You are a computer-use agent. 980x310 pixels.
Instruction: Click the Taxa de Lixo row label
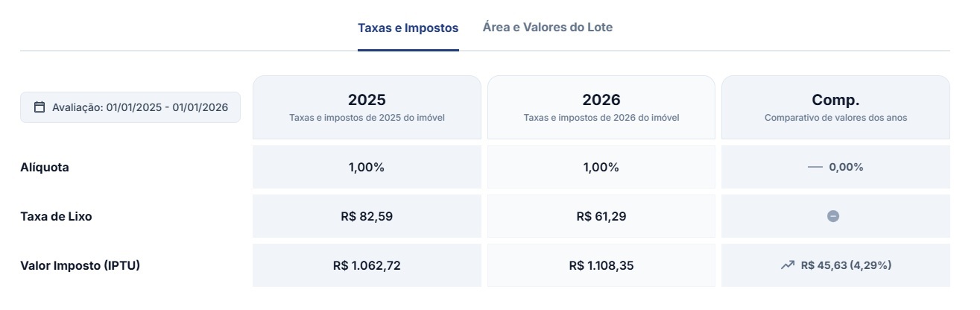(56, 217)
